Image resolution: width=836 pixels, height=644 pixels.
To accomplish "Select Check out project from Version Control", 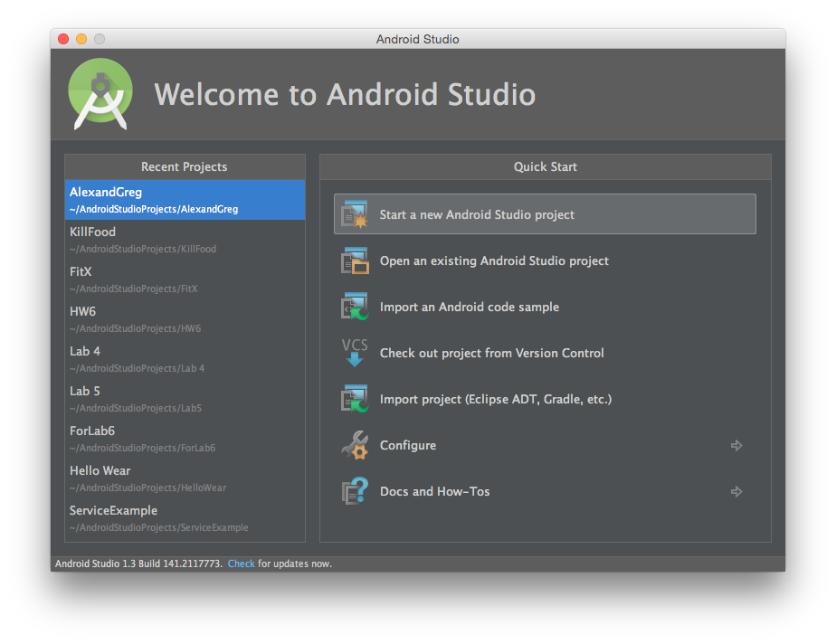I will (491, 353).
